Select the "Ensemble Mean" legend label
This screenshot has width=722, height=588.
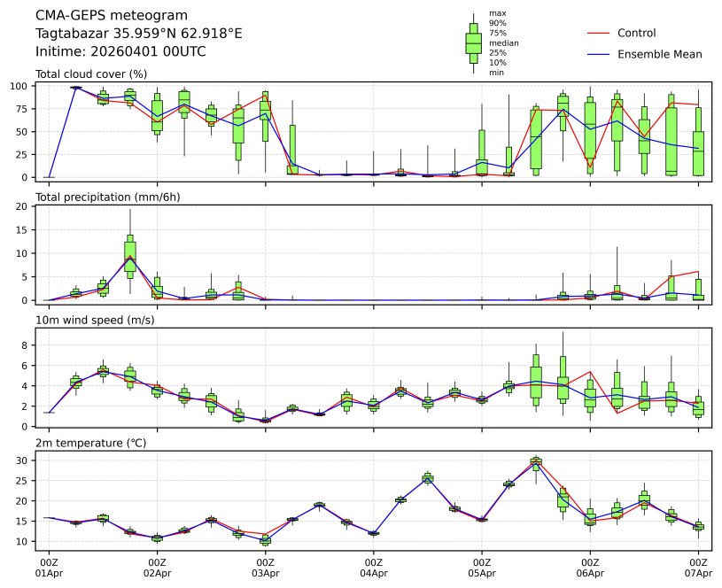pyautogui.click(x=659, y=54)
